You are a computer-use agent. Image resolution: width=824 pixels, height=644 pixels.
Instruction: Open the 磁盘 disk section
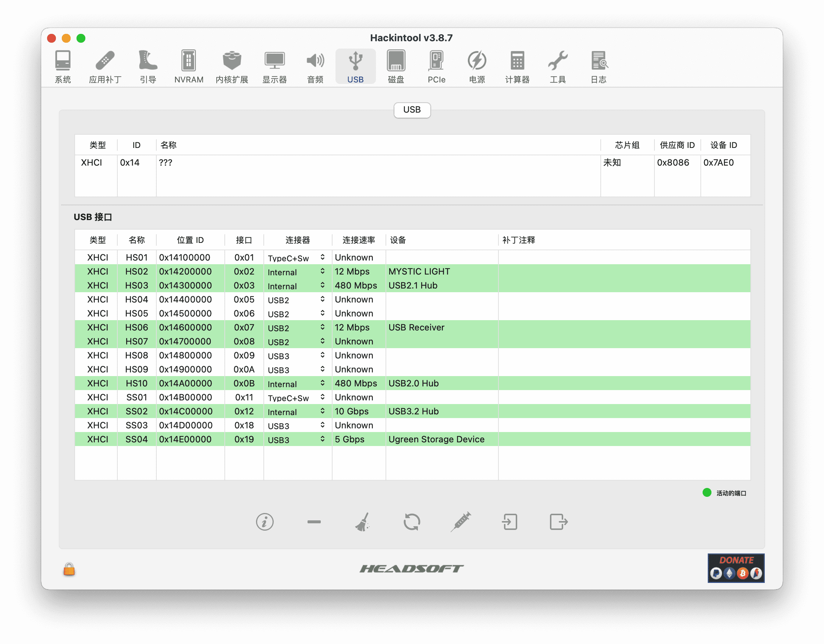(396, 67)
